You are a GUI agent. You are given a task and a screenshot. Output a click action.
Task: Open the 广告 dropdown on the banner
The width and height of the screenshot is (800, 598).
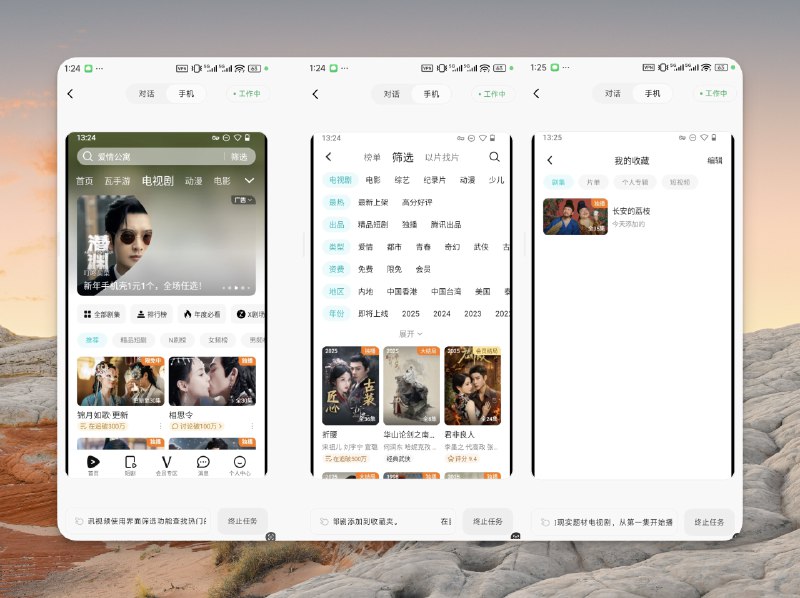tap(243, 200)
